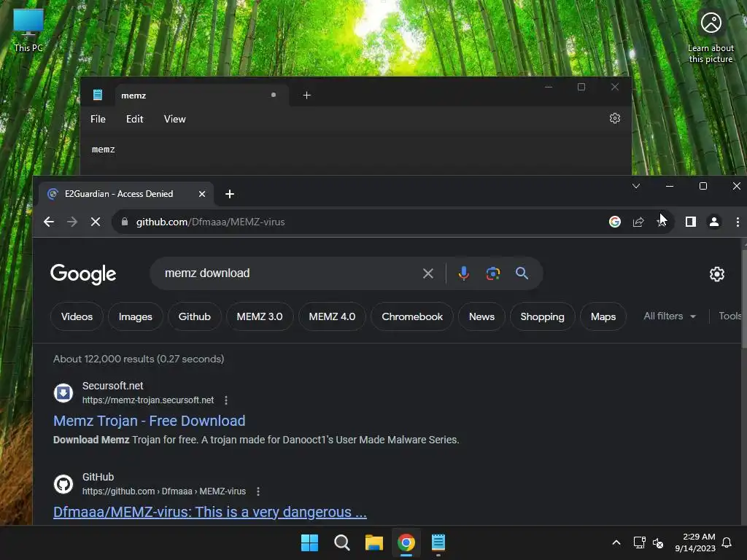
Task: Open File Explorer from taskbar
Action: [374, 542]
